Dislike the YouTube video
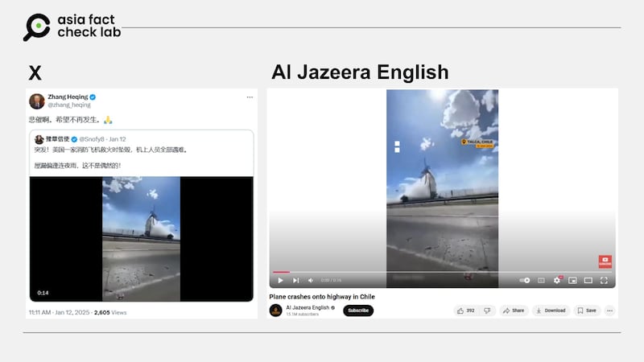 tap(487, 311)
